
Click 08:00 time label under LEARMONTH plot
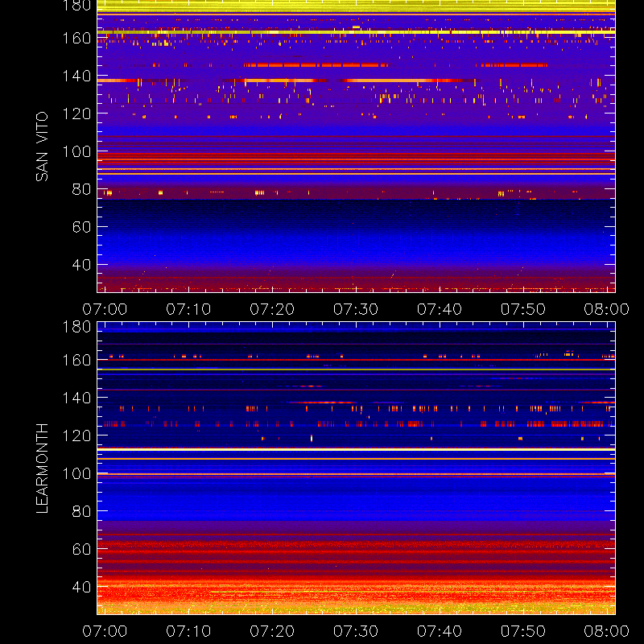coord(607,631)
